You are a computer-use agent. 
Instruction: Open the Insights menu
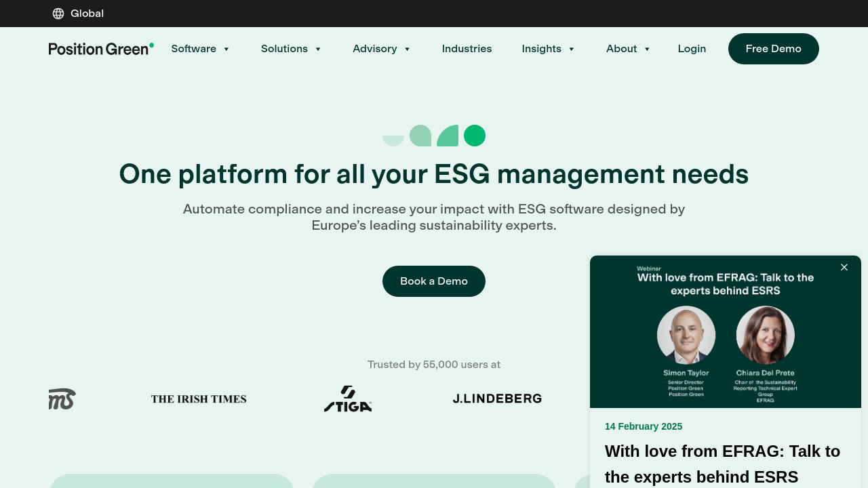[x=541, y=49]
